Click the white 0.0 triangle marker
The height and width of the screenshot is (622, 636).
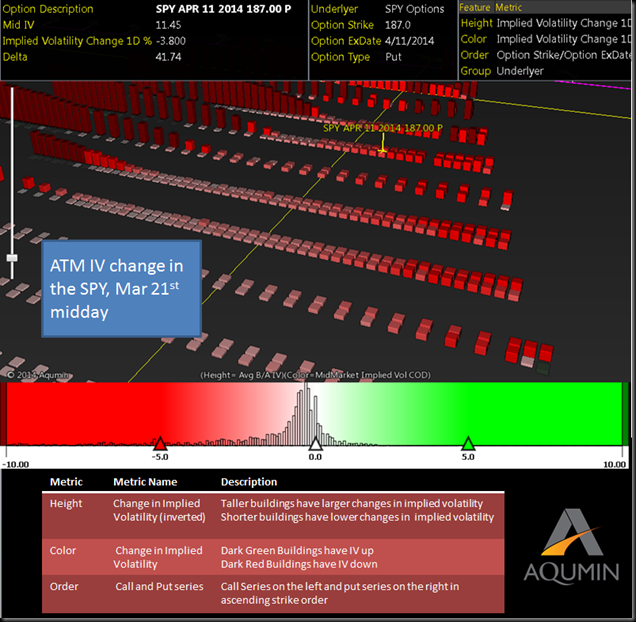pos(316,444)
